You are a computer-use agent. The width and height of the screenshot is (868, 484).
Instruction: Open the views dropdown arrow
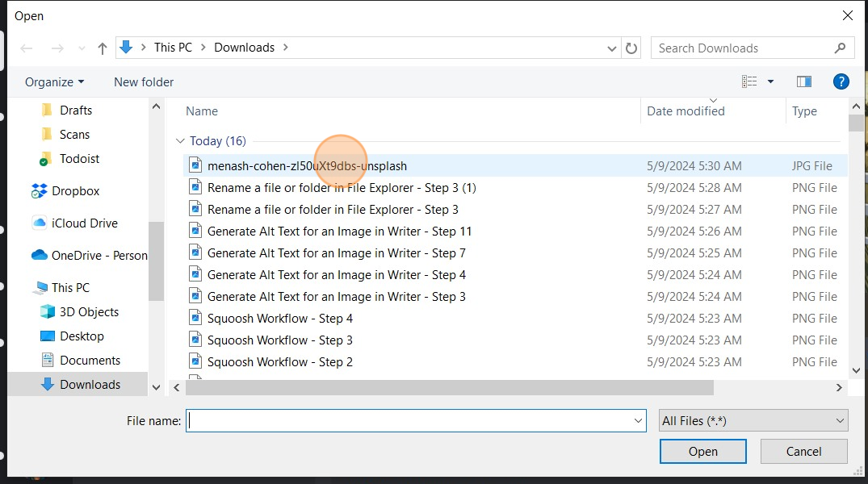[769, 81]
